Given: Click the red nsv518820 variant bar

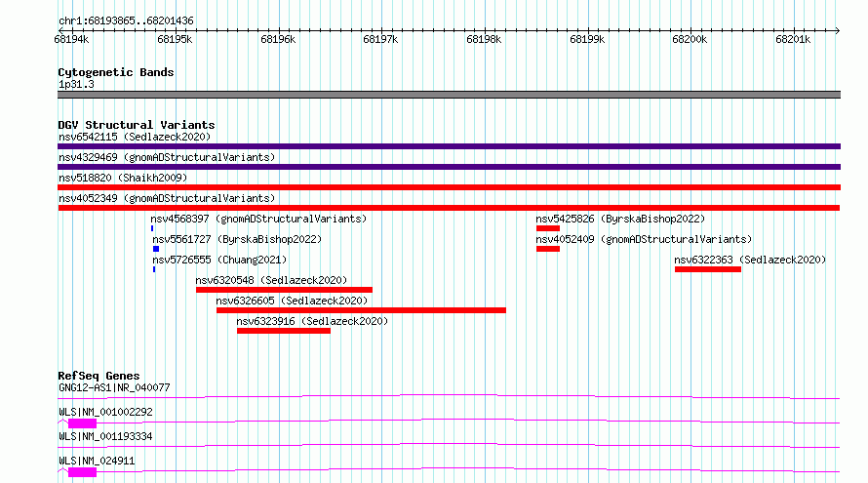Looking at the screenshot, I should (x=449, y=187).
